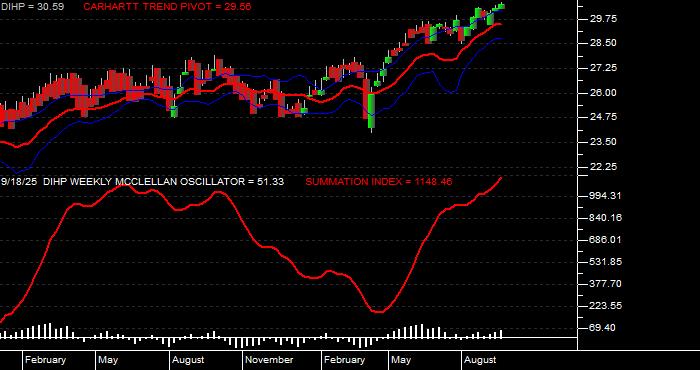Click the right end of the summation index line
Image resolution: width=700 pixels, height=370 pixels.
tap(501, 178)
